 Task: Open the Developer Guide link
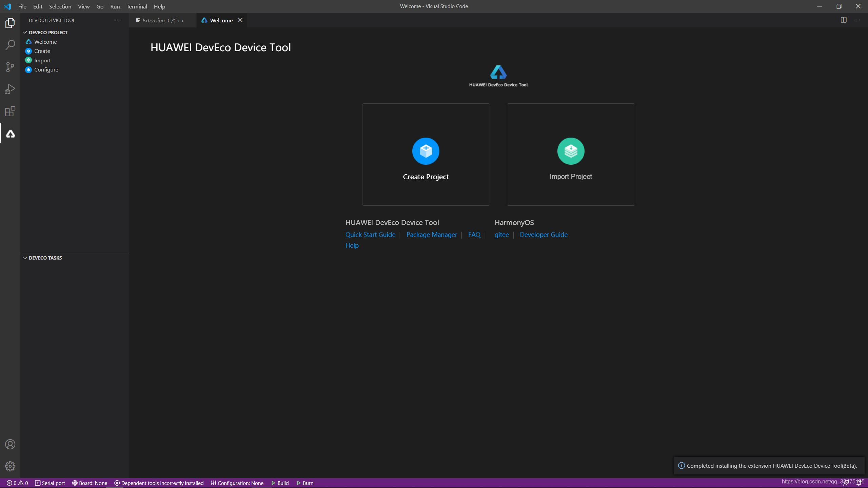(544, 235)
